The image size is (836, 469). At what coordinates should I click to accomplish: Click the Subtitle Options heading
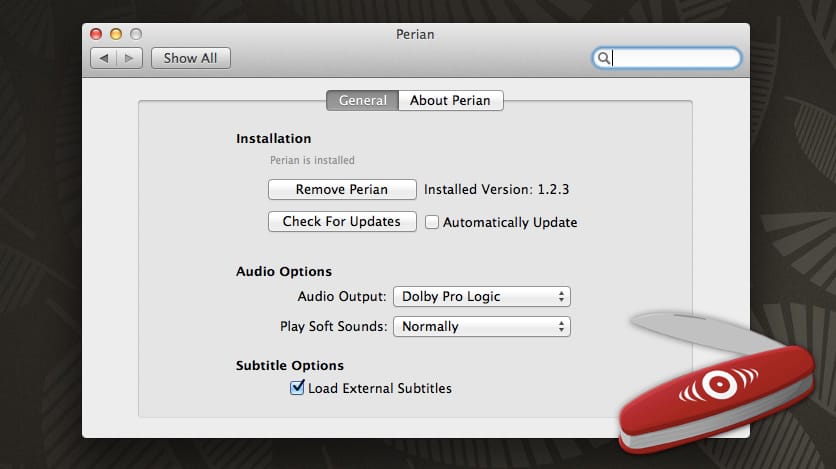tap(290, 365)
